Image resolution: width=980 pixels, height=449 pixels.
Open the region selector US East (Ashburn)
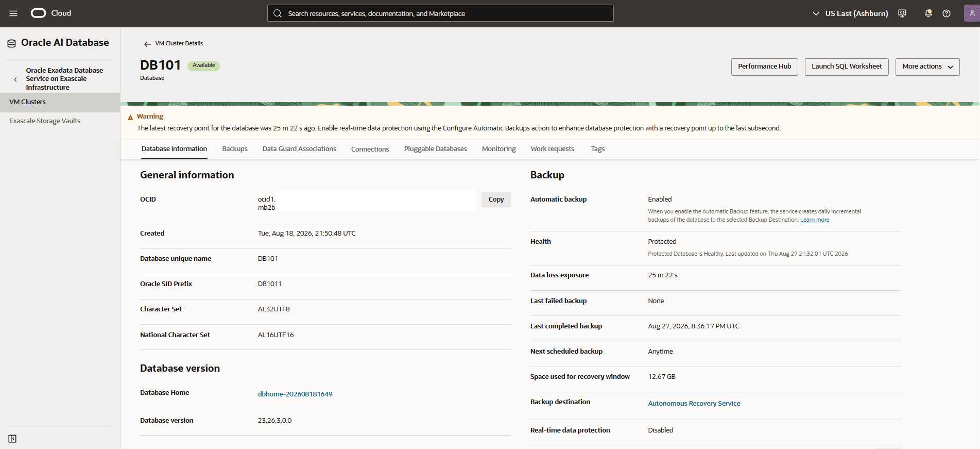(x=850, y=13)
